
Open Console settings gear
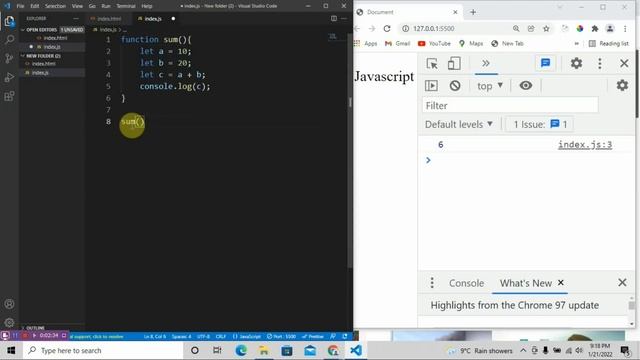tap(622, 85)
